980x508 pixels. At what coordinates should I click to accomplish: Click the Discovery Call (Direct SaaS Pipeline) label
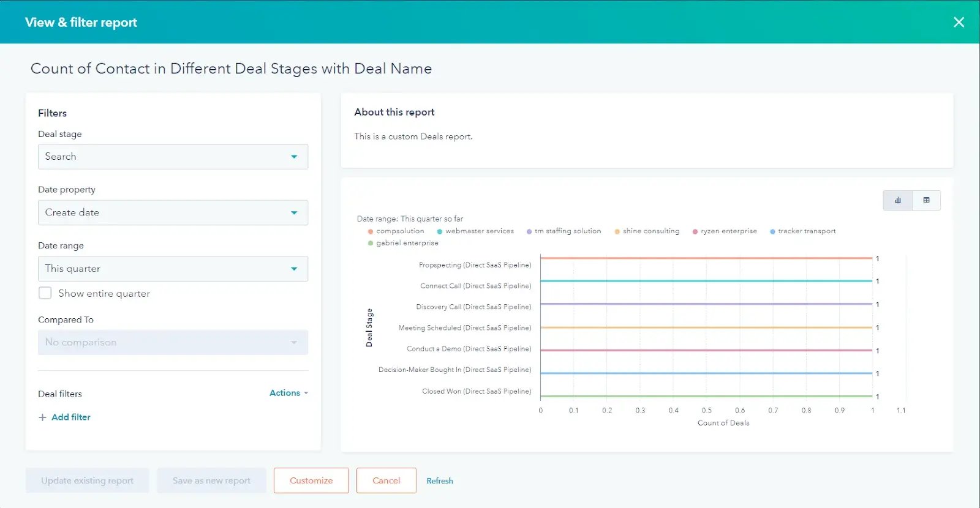pyautogui.click(x=473, y=307)
